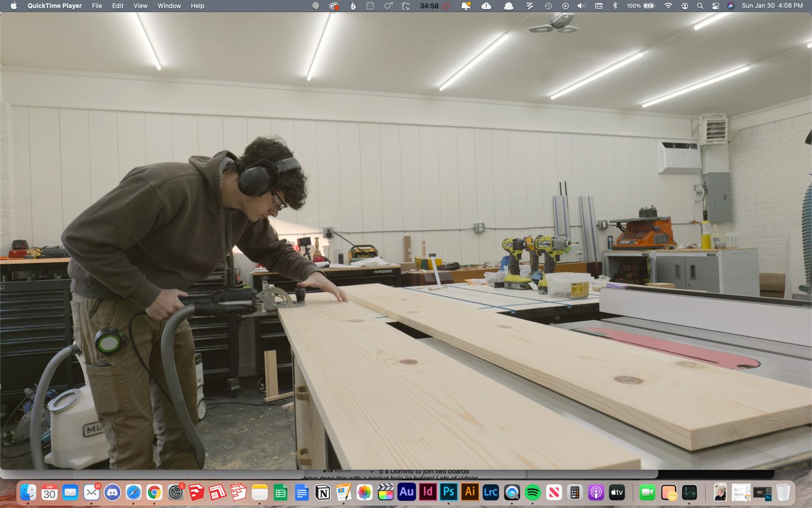This screenshot has width=812, height=508.
Task: Open the Calculator app
Action: 575,492
